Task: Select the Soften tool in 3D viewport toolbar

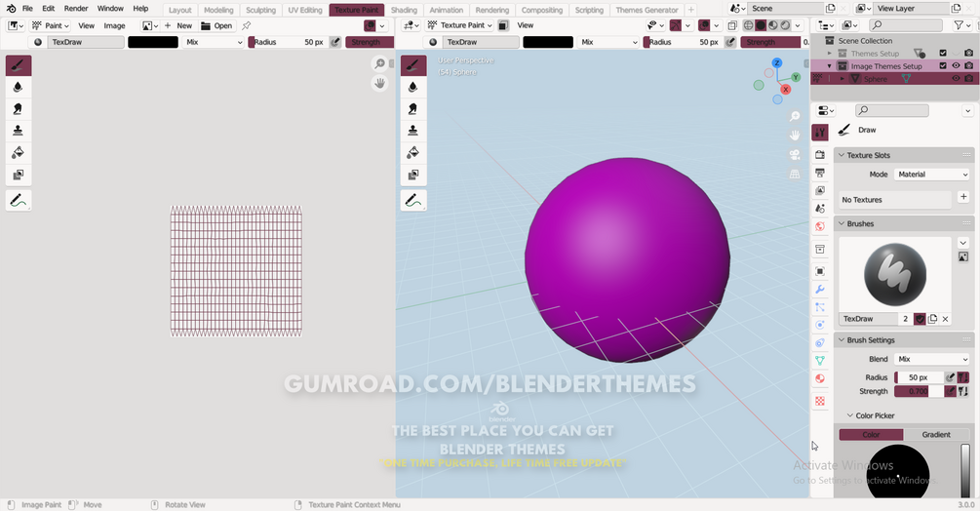Action: 413,87
